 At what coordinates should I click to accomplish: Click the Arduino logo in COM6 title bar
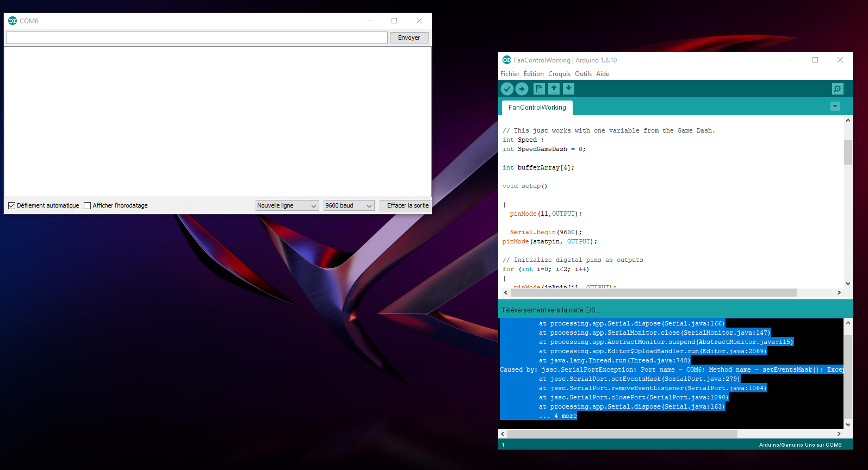pos(13,21)
